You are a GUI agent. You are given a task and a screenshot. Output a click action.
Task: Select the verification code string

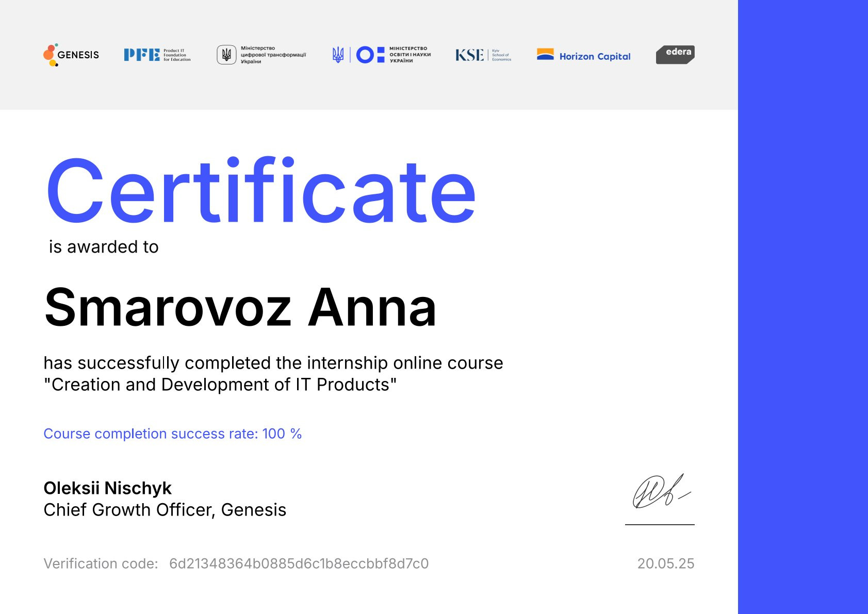tap(299, 563)
